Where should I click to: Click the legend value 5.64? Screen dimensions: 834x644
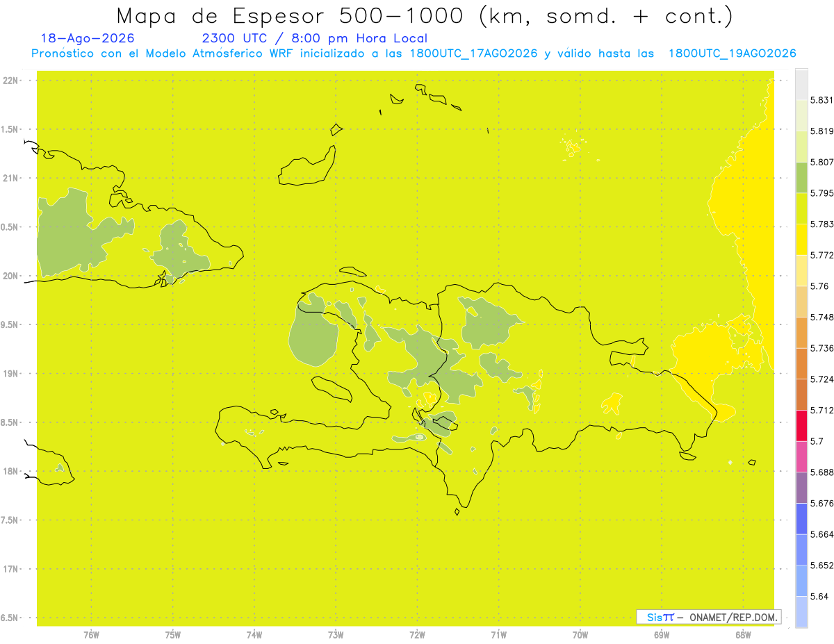pos(819,596)
